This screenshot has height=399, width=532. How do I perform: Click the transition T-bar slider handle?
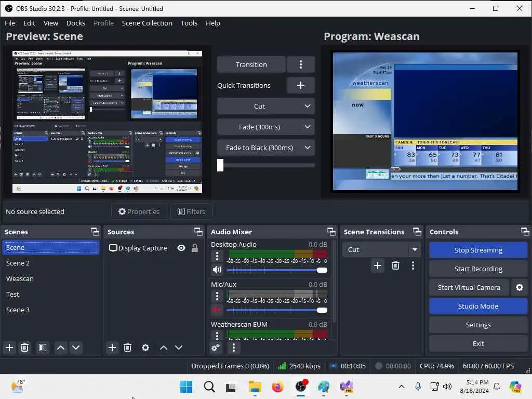click(x=220, y=165)
